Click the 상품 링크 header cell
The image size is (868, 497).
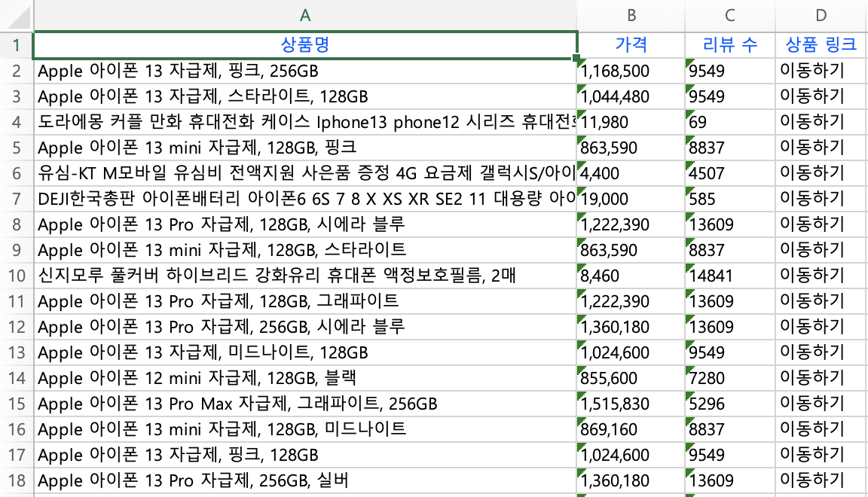(821, 45)
